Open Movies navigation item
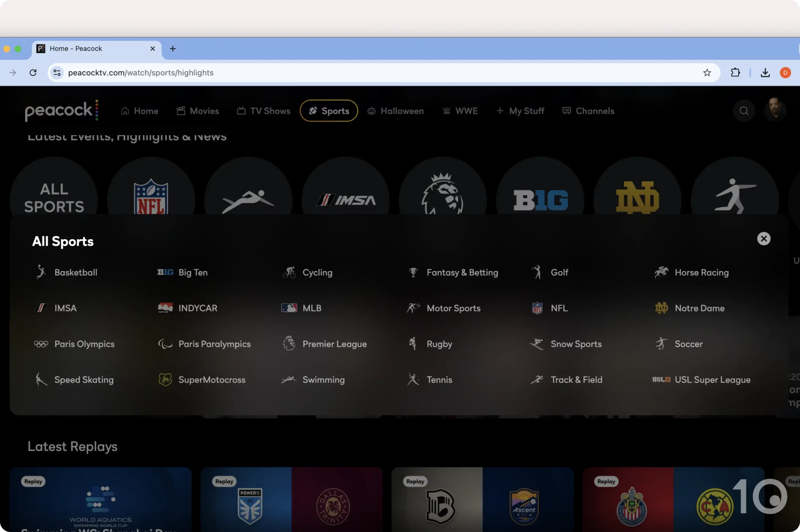This screenshot has width=800, height=532. click(197, 111)
